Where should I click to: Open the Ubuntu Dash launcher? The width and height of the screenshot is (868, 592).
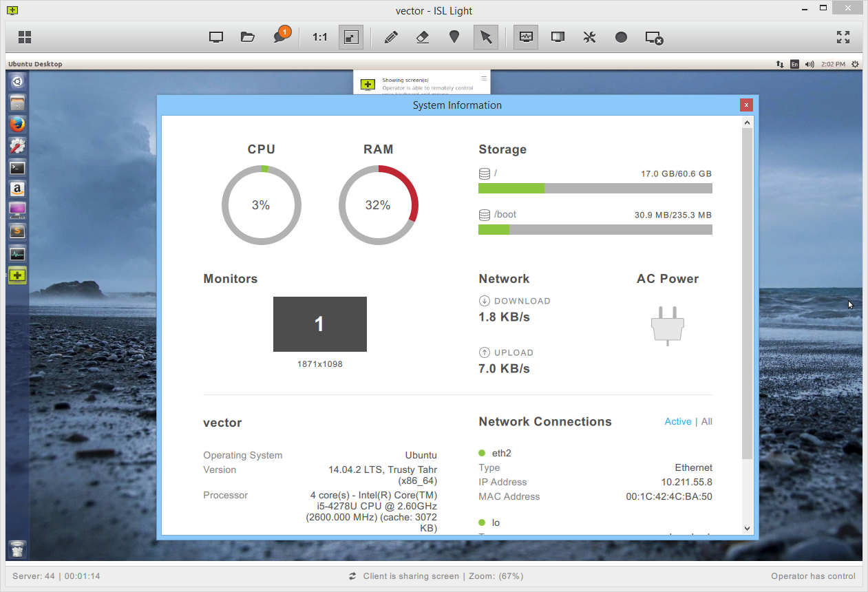coord(18,82)
